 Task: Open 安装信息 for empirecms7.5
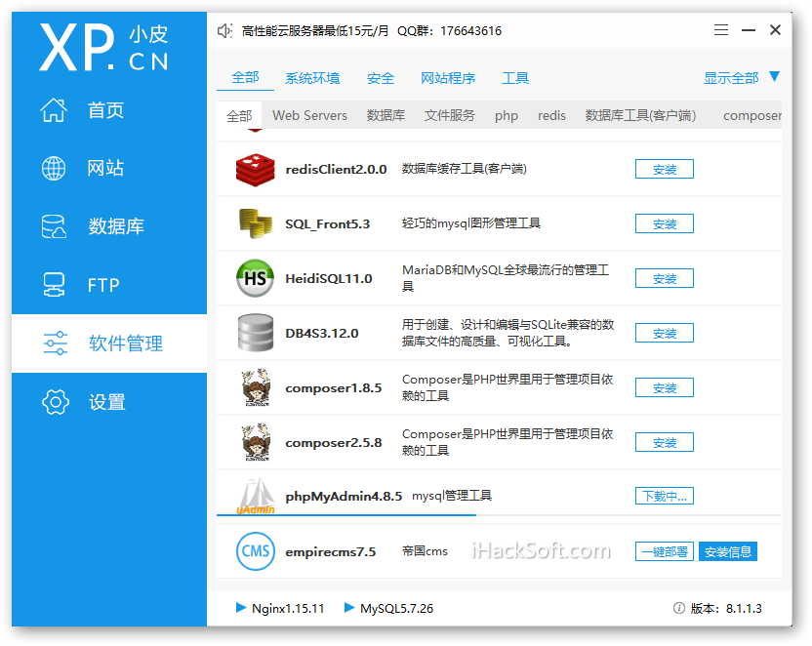pos(728,551)
